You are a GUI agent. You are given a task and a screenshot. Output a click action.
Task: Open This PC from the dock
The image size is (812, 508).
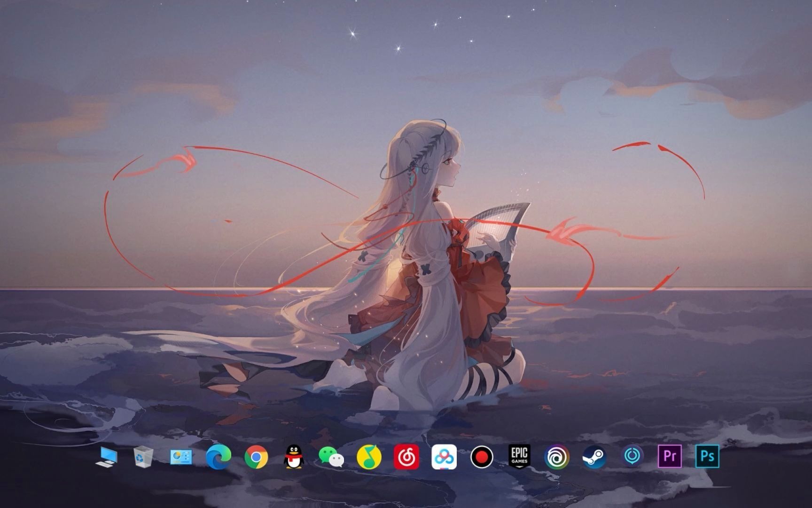(106, 457)
